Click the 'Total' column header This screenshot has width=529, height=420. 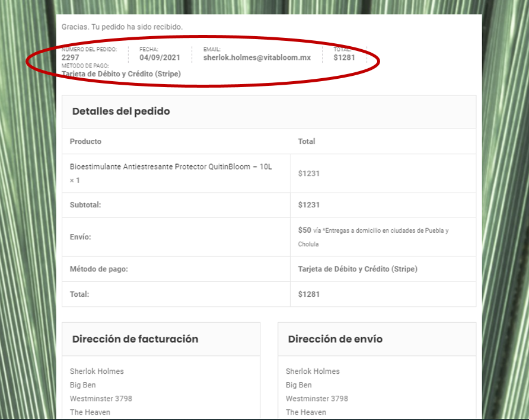307,141
